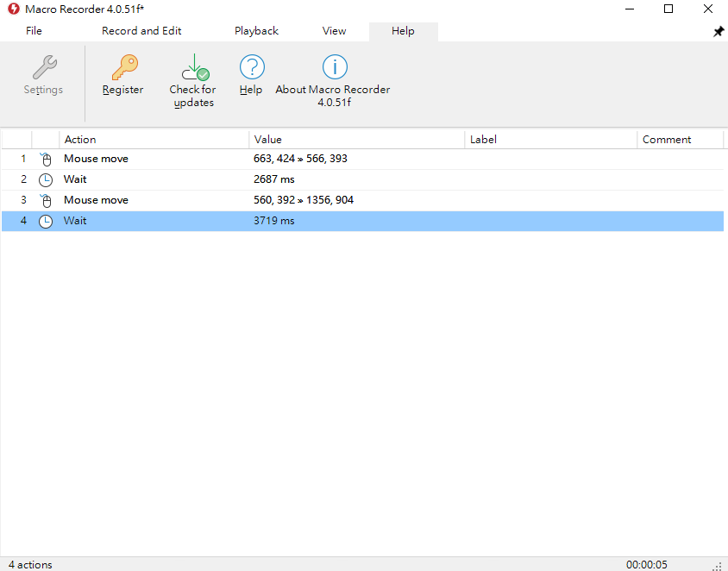Click mouse icon in row 3
728x571 pixels.
click(46, 200)
